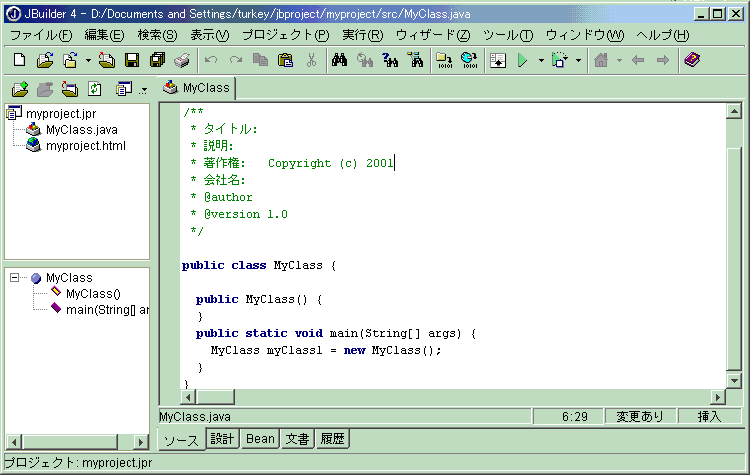Open the Run configuration dropdown arrow

(x=540, y=60)
